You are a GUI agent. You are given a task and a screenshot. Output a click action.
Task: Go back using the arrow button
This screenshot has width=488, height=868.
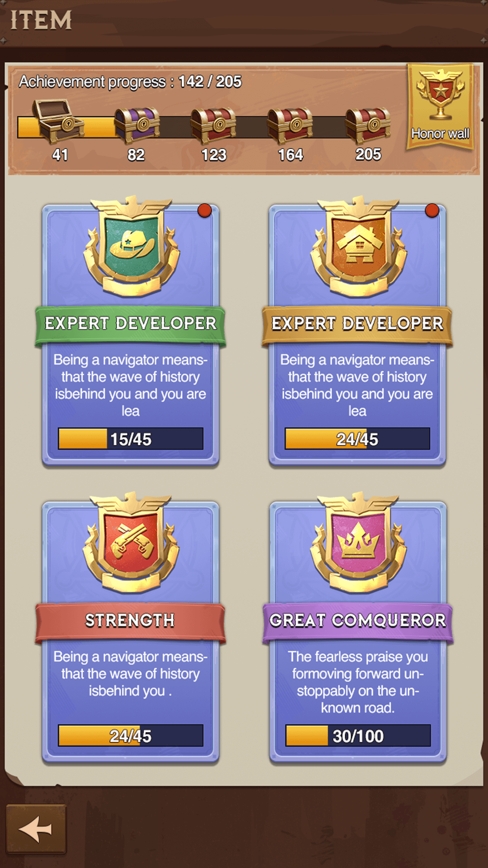[36, 830]
